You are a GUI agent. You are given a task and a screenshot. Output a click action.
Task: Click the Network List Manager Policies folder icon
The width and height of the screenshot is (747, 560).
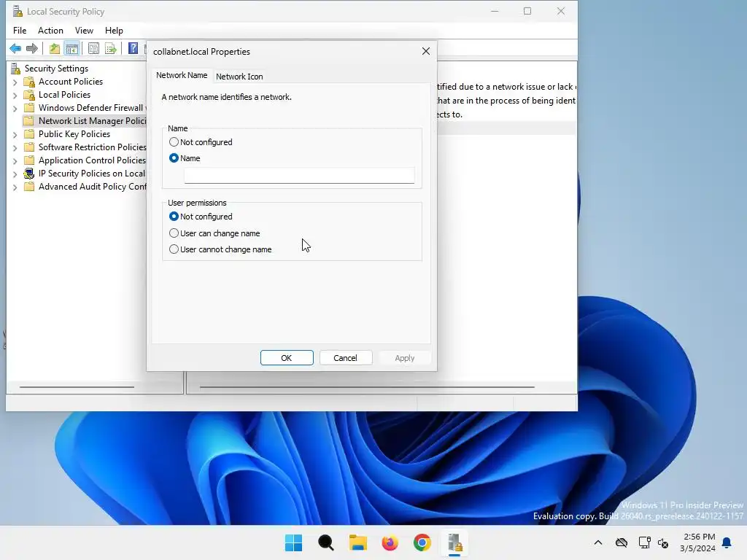click(x=29, y=121)
